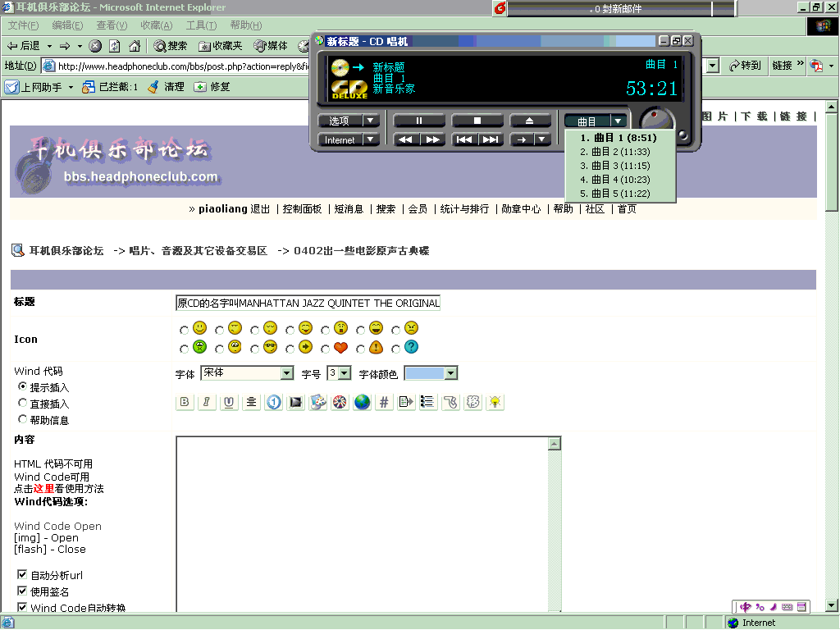Image resolution: width=840 pixels, height=630 pixels.
Task: Skip to next track in CD player
Action: [x=491, y=139]
